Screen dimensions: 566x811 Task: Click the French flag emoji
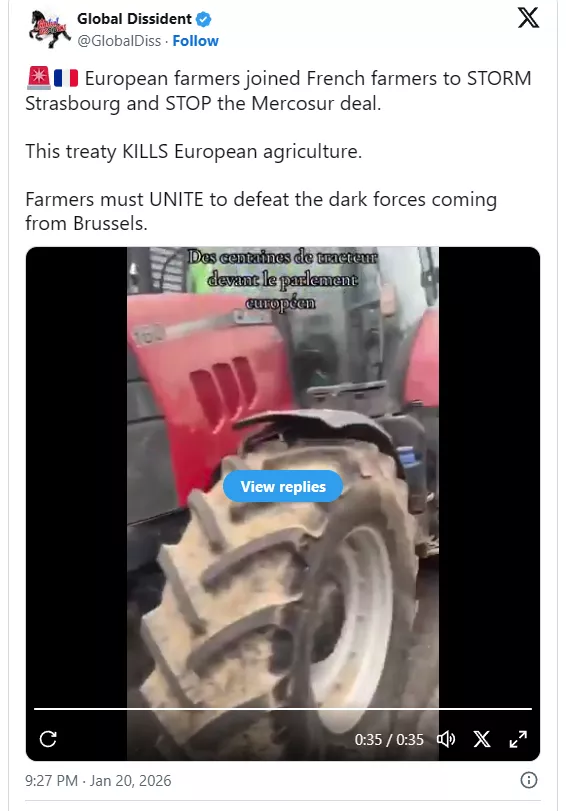pos(66,78)
